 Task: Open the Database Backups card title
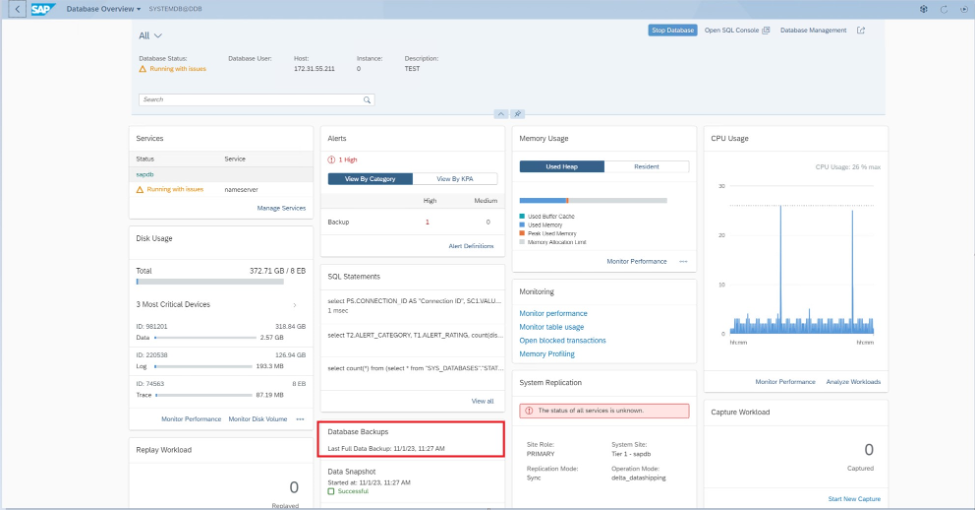pos(358,432)
